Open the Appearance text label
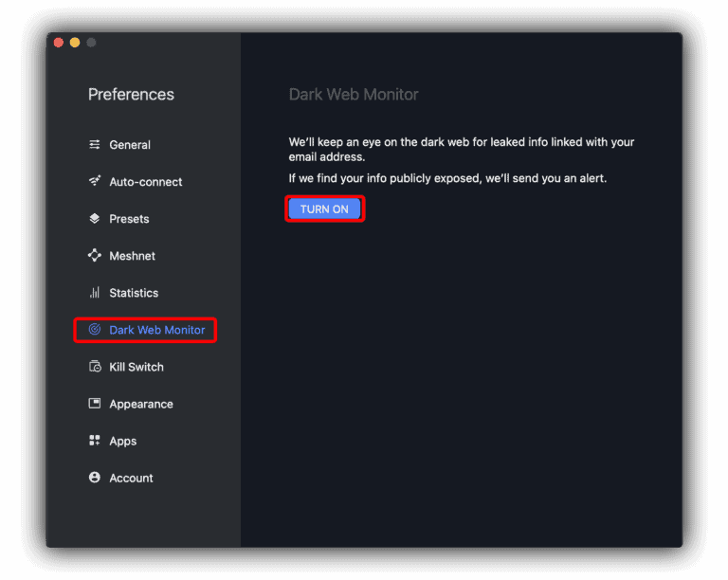728x580 pixels. (141, 404)
